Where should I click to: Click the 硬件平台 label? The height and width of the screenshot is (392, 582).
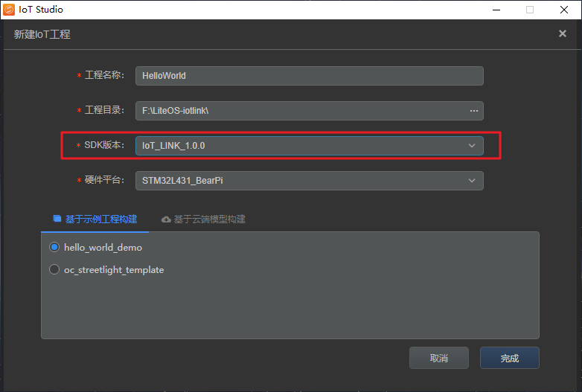tap(104, 180)
